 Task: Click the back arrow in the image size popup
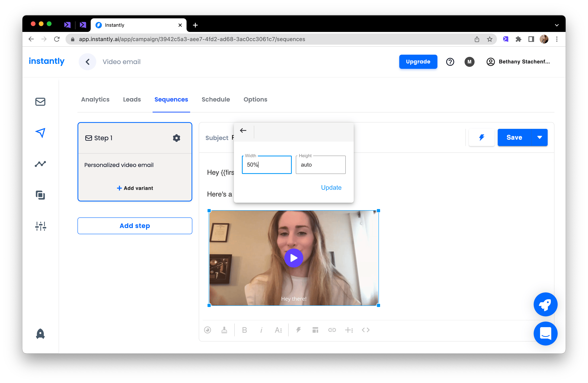243,130
